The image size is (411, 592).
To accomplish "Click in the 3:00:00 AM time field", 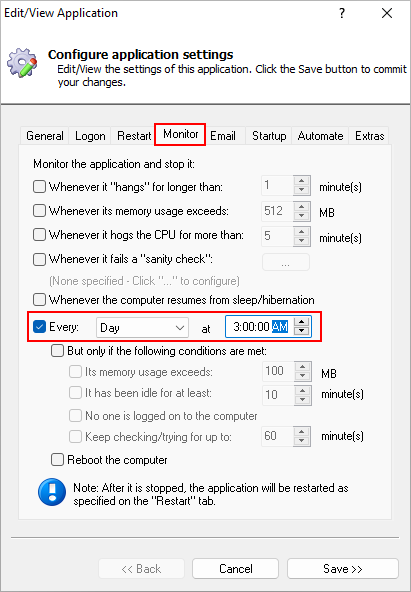I will (x=260, y=327).
